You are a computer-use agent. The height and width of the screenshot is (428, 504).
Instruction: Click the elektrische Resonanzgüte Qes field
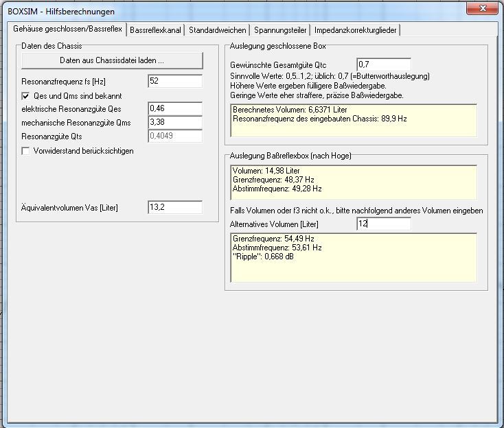[x=175, y=108]
